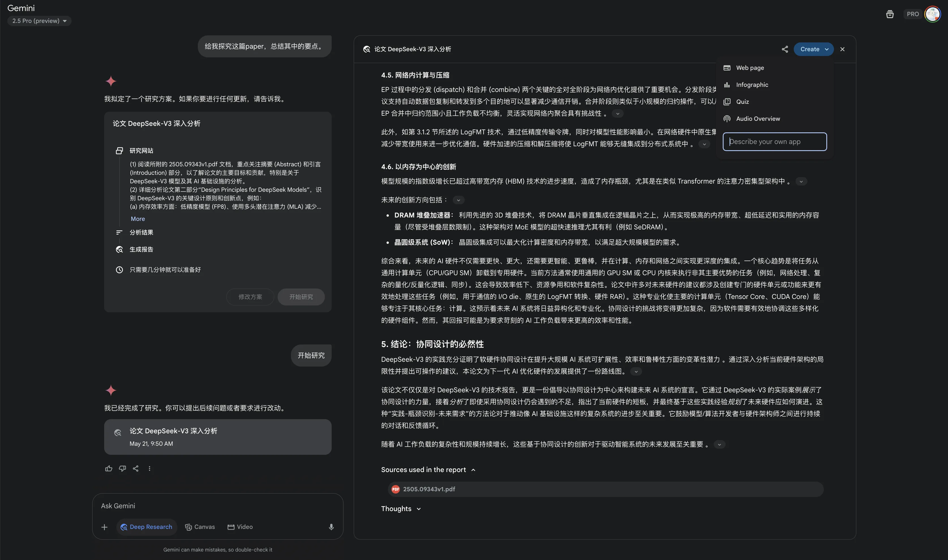Expand citation chevron after 分布式系统中

click(x=704, y=144)
